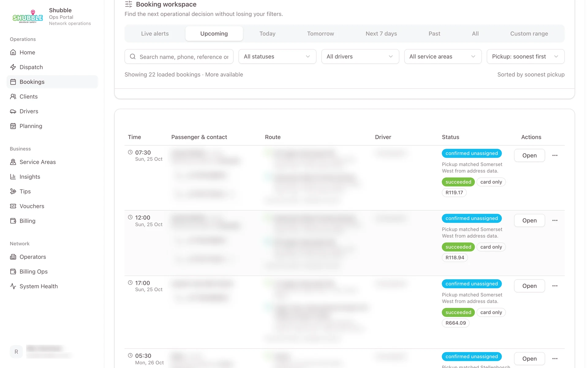Click the Shubble logo
The image size is (588, 368).
click(x=28, y=17)
